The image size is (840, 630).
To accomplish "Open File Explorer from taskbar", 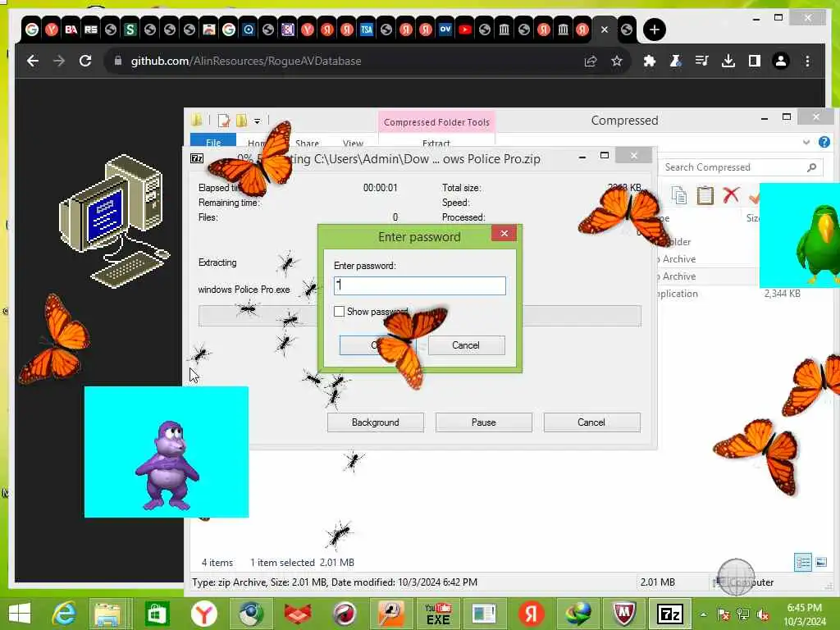I will pos(107,614).
